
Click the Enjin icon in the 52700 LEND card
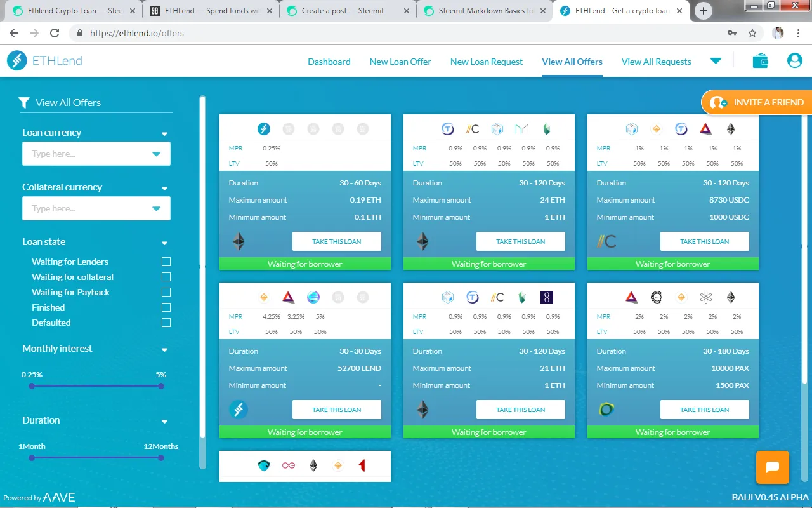pos(313,297)
